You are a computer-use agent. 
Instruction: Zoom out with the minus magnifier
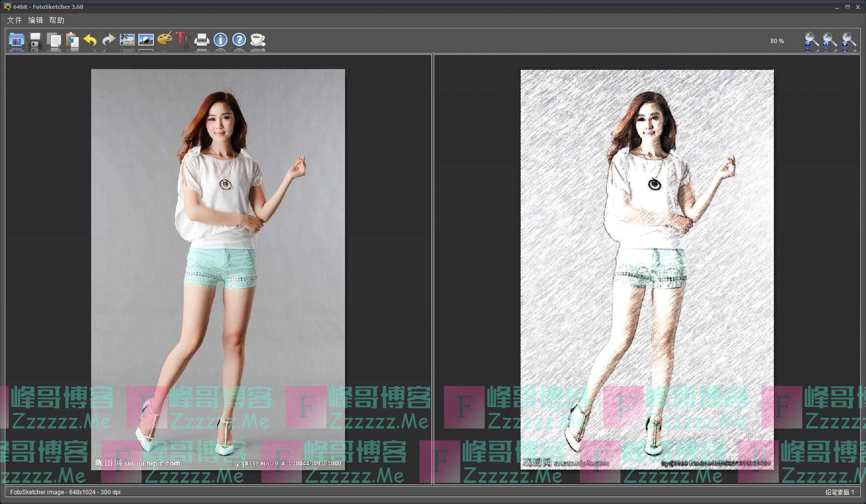(x=811, y=41)
